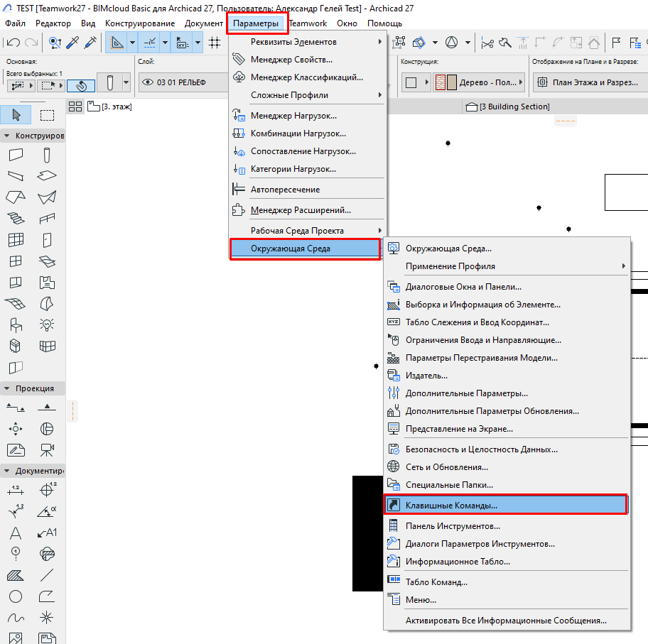The height and width of the screenshot is (644, 648).
Task: Toggle the guide lines triangle button
Action: pyautogui.click(x=117, y=43)
